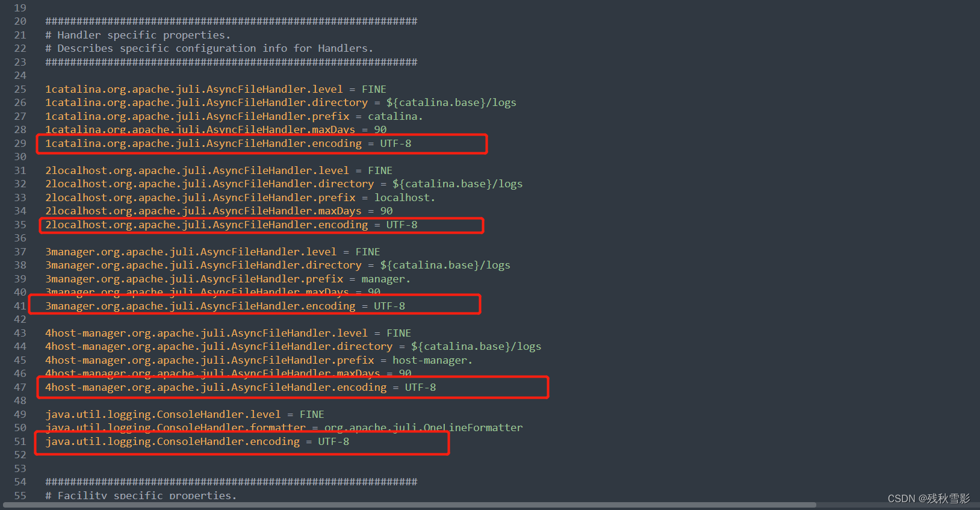The width and height of the screenshot is (980, 510).
Task: Click the 1catalina AsyncFileHandler.directory line
Action: pos(281,102)
